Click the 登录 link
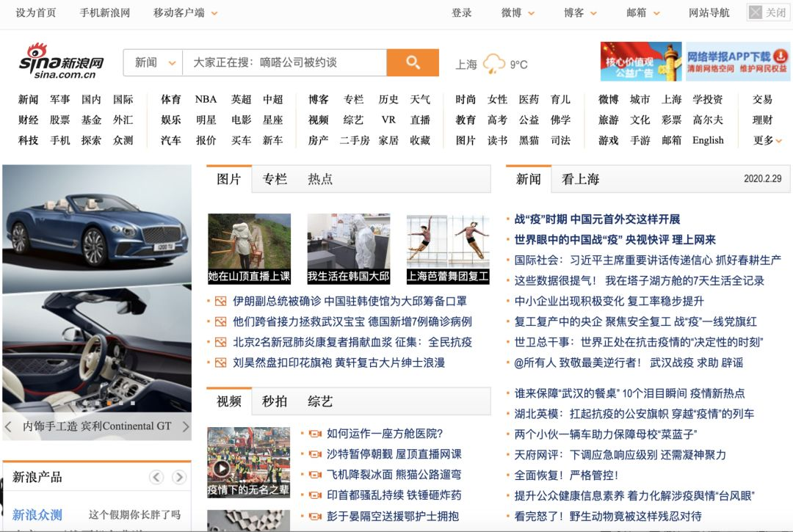This screenshot has width=793, height=532. (x=461, y=13)
